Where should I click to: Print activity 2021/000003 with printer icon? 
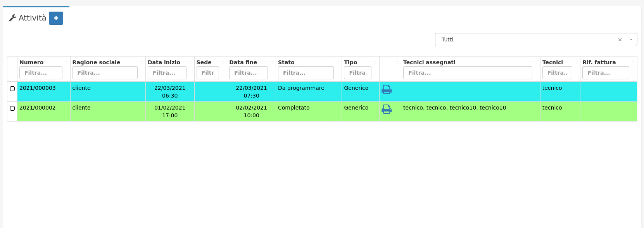(387, 89)
